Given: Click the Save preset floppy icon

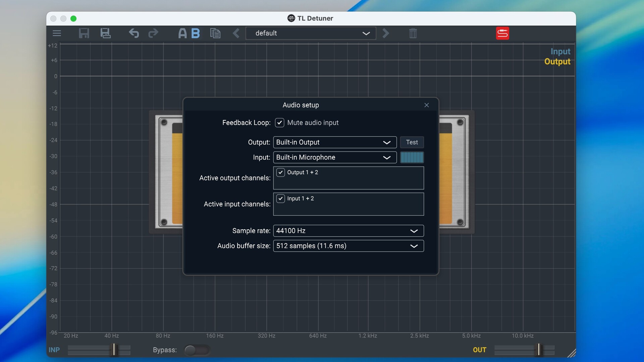Looking at the screenshot, I should tap(84, 33).
